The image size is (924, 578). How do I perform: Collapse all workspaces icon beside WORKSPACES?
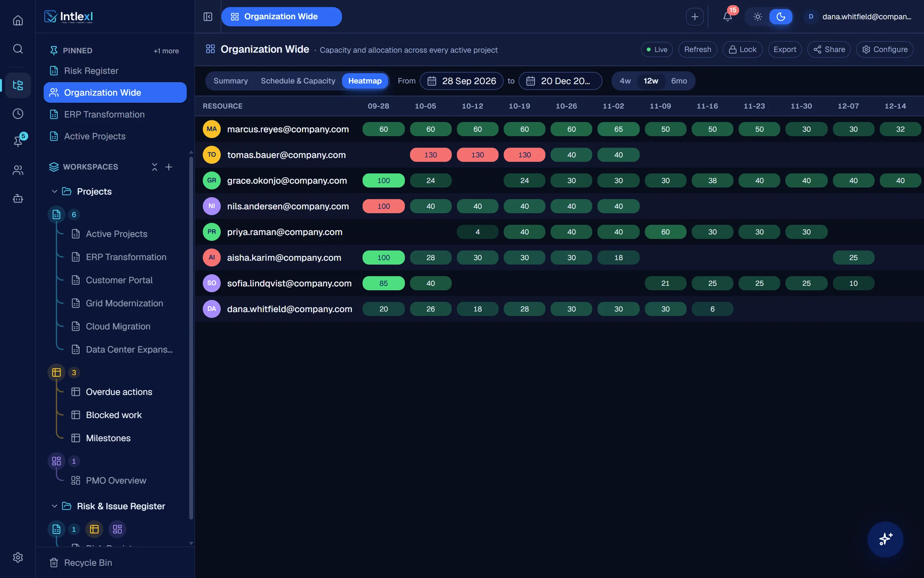154,167
